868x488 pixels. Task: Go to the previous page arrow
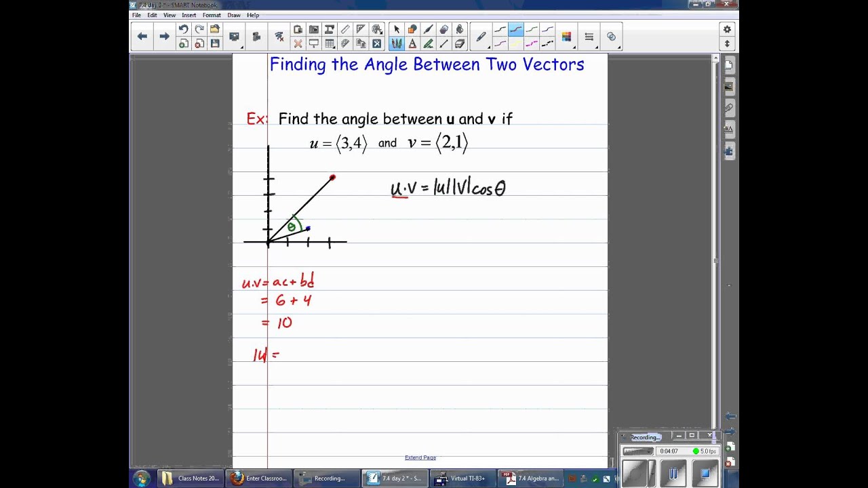[x=142, y=37]
